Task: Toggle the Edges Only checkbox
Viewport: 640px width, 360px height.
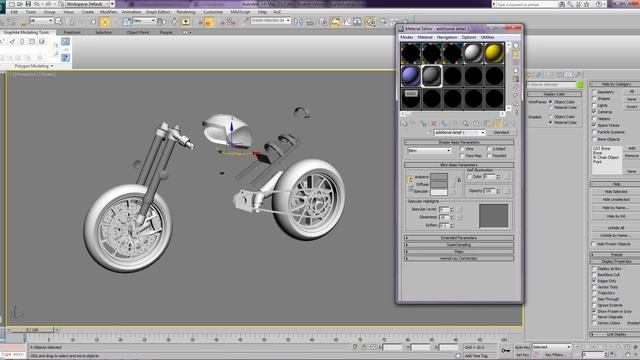Action: pyautogui.click(x=594, y=281)
